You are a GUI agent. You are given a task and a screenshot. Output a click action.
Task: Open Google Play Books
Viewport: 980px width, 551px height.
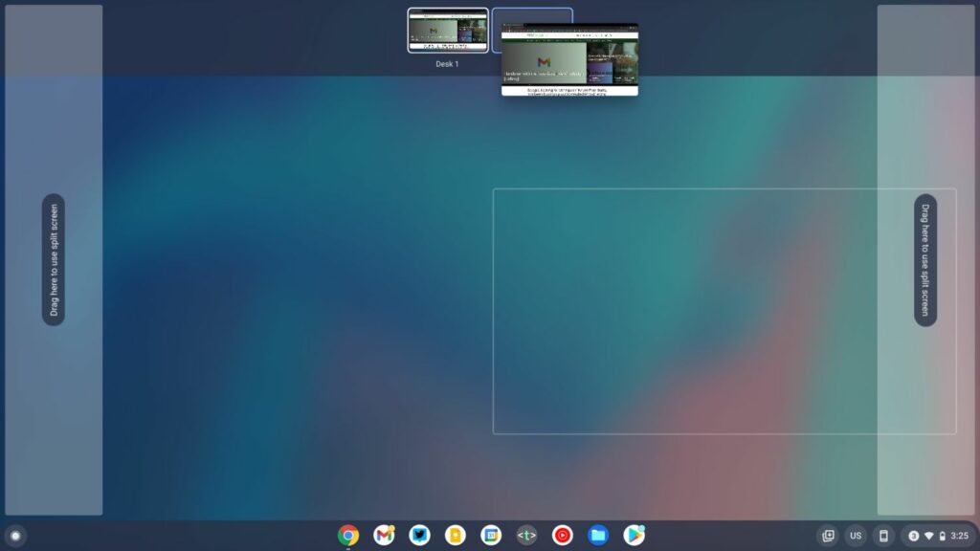(454, 536)
